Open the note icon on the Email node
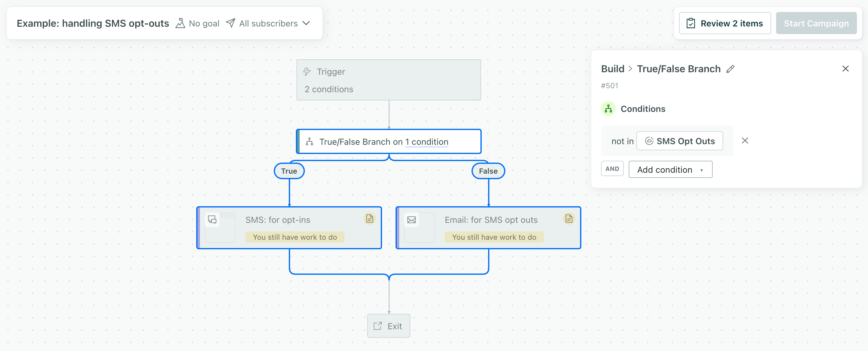 click(x=569, y=219)
